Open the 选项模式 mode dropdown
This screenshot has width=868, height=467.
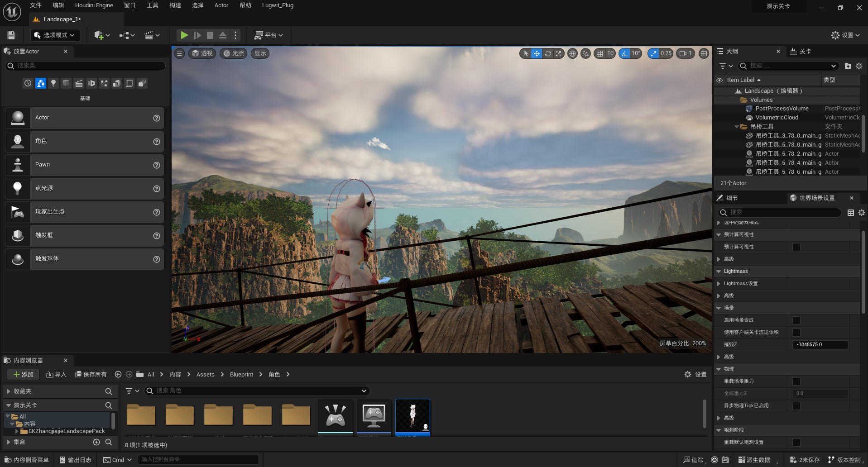tap(55, 35)
